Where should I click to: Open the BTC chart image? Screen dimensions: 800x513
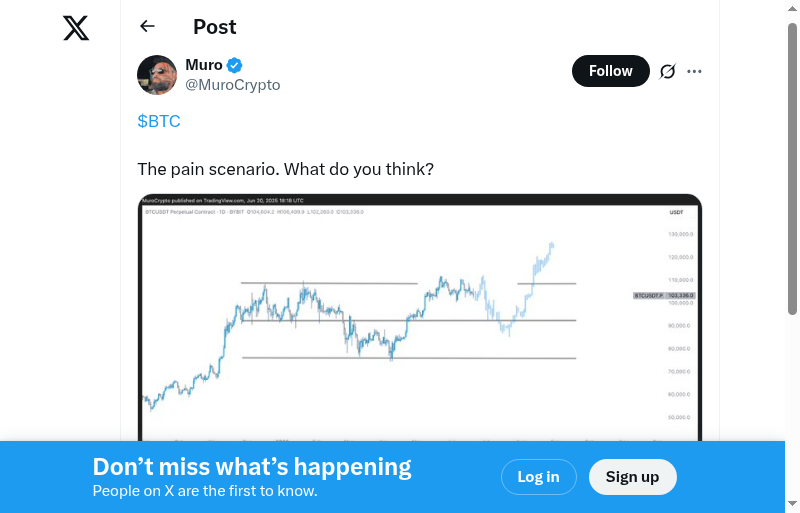[x=420, y=320]
